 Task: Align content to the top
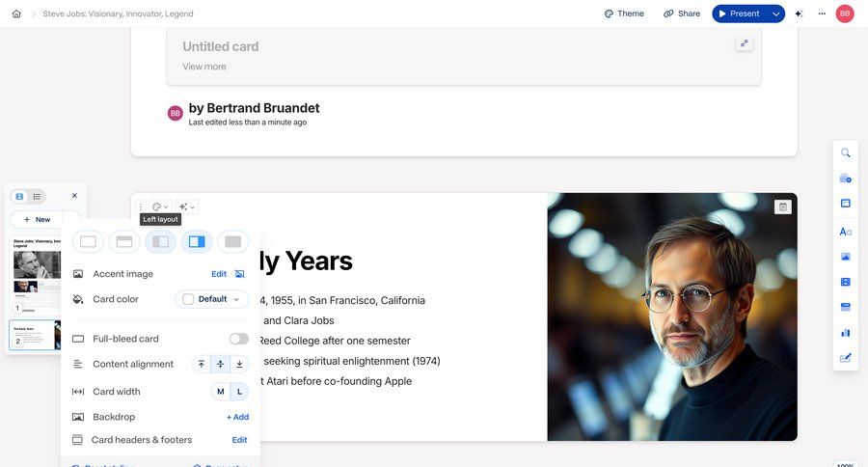(x=202, y=364)
